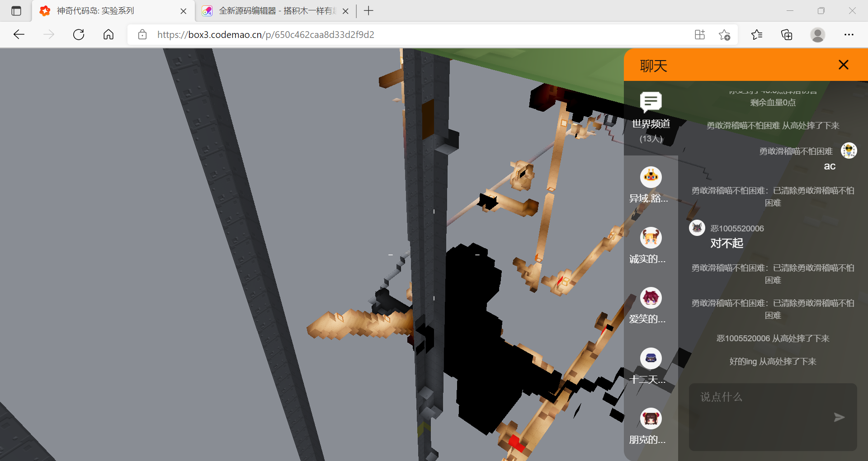Open the apps grid icon in address bar
Image resolution: width=868 pixels, height=461 pixels.
(x=700, y=35)
